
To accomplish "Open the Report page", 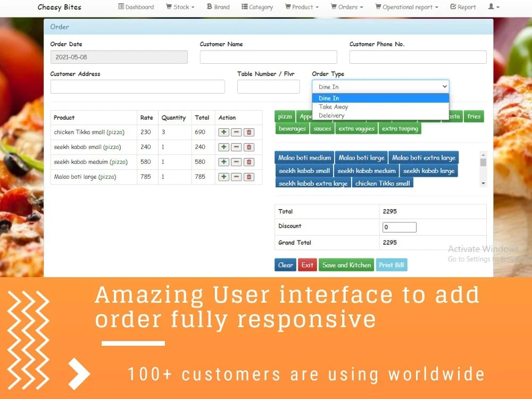I will click(x=463, y=7).
